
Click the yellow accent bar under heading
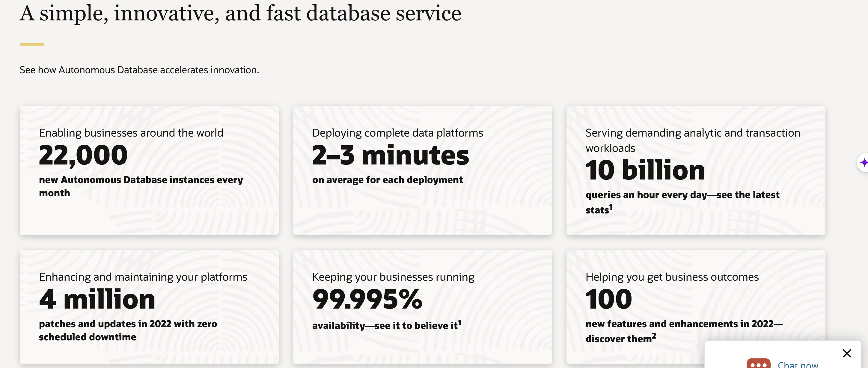pos(32,44)
